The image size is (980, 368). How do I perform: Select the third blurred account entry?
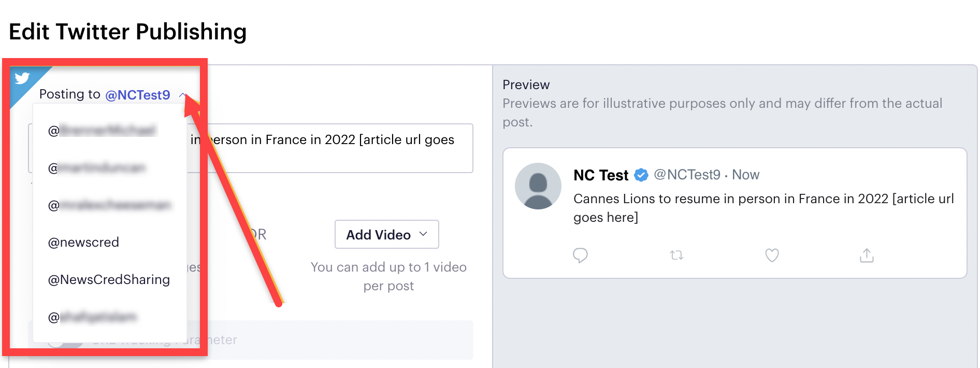[x=109, y=205]
